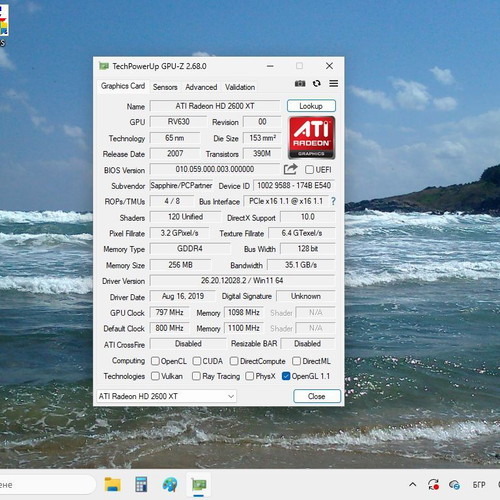Click the BIOS export share arrow icon

(290, 169)
